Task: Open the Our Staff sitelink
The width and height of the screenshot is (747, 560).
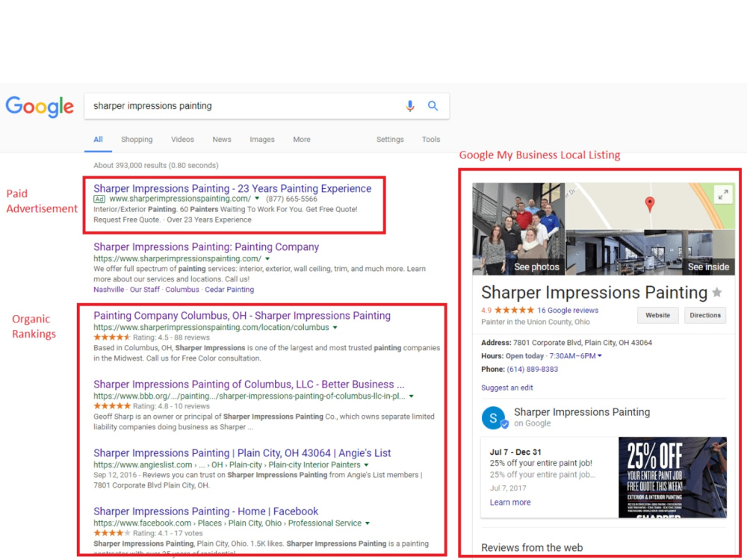Action: (145, 290)
